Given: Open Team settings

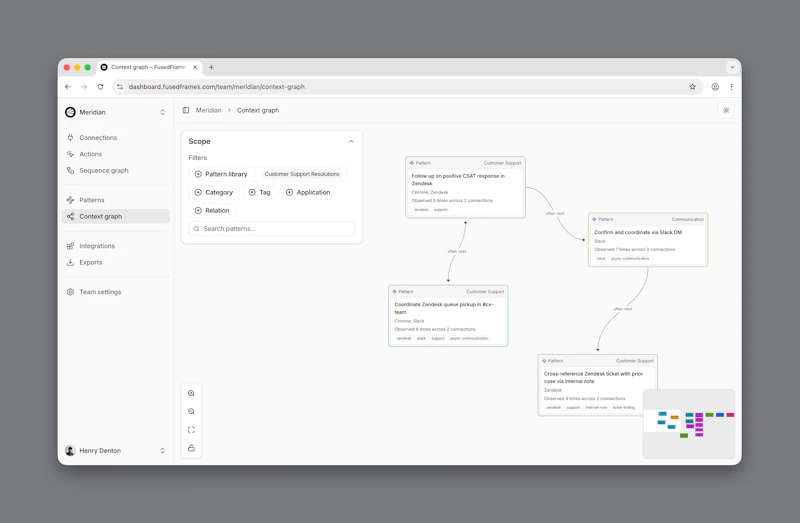Looking at the screenshot, I should point(115,292).
